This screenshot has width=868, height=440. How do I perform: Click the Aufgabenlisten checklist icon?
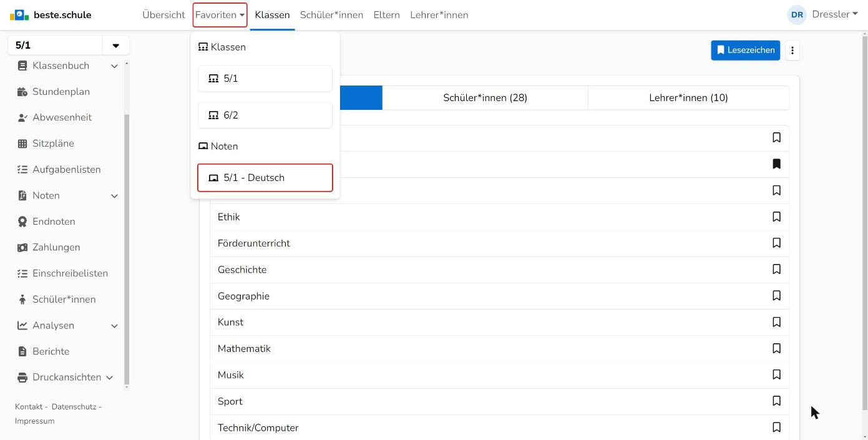[22, 170]
